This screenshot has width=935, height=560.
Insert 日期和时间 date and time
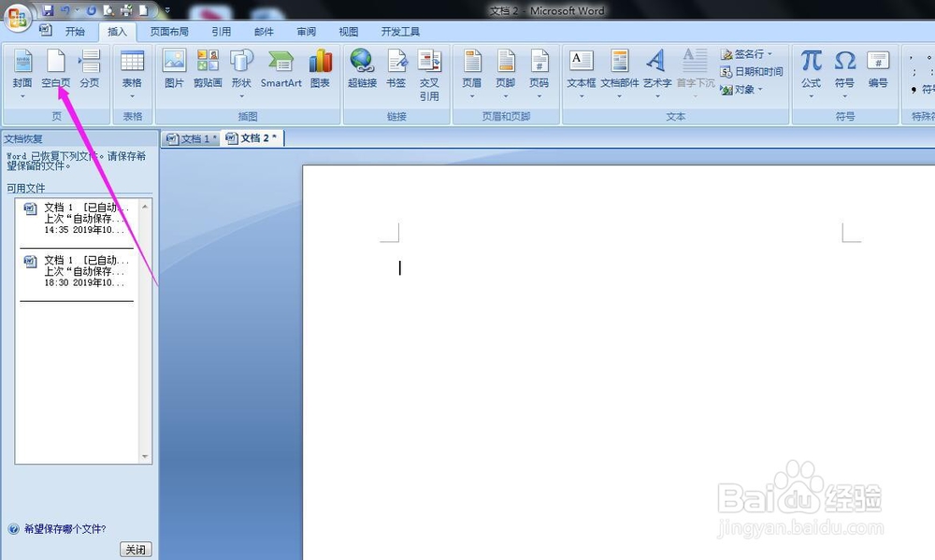pyautogui.click(x=752, y=72)
